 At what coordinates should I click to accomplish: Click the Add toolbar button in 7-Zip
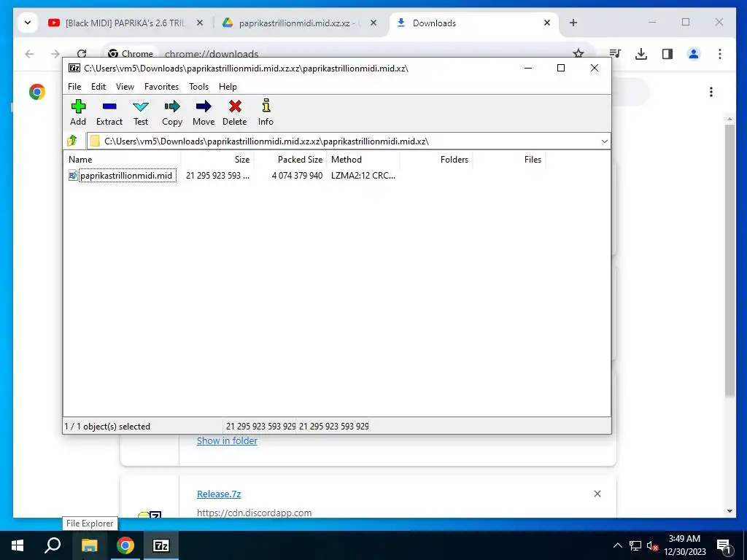pos(78,112)
